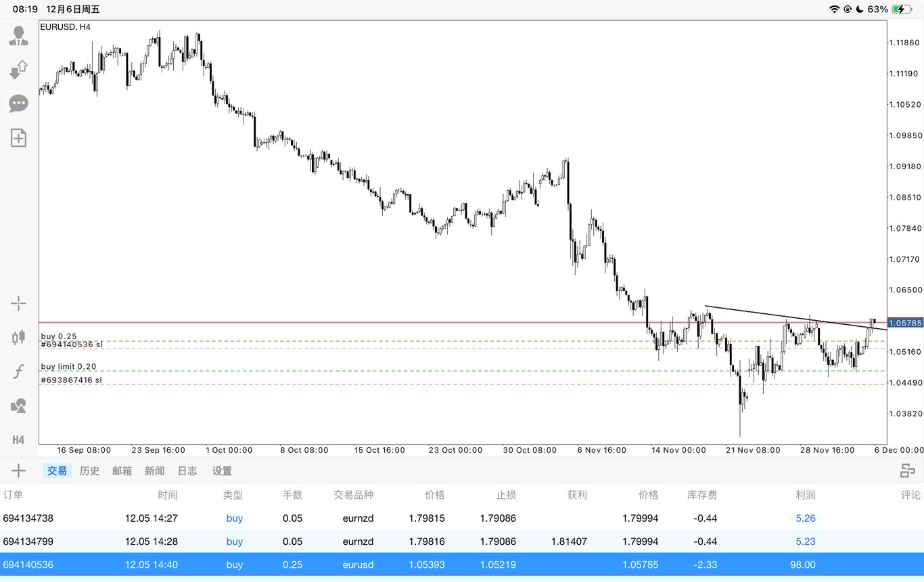This screenshot has width=924, height=582.
Task: Open the 设置 tab
Action: pos(222,470)
